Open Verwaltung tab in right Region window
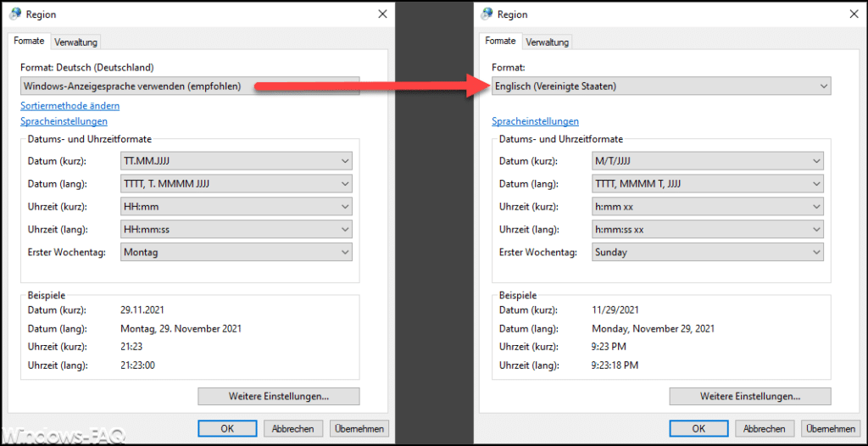The height and width of the screenshot is (446, 868). pos(548,42)
